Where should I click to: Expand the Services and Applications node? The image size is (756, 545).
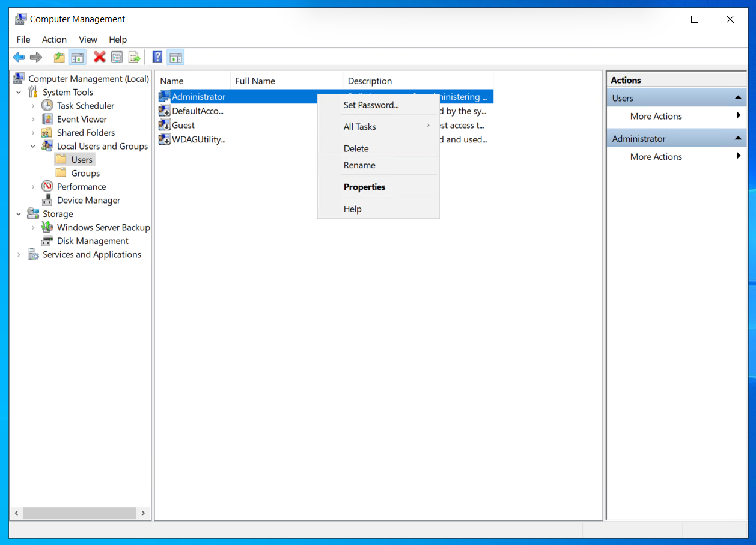[19, 255]
